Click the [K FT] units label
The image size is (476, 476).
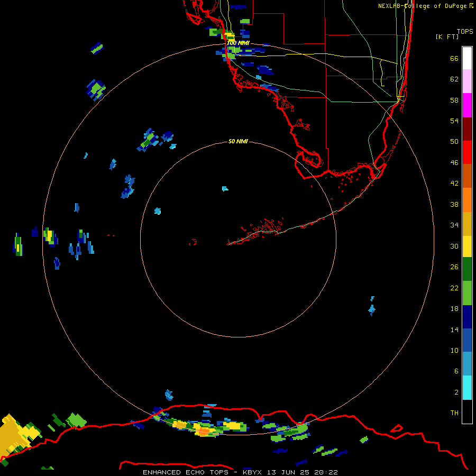pos(447,36)
